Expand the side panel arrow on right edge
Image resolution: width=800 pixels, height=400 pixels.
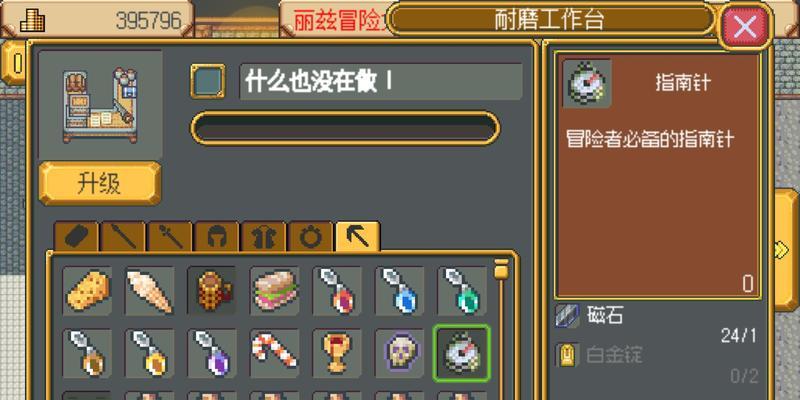[785, 250]
